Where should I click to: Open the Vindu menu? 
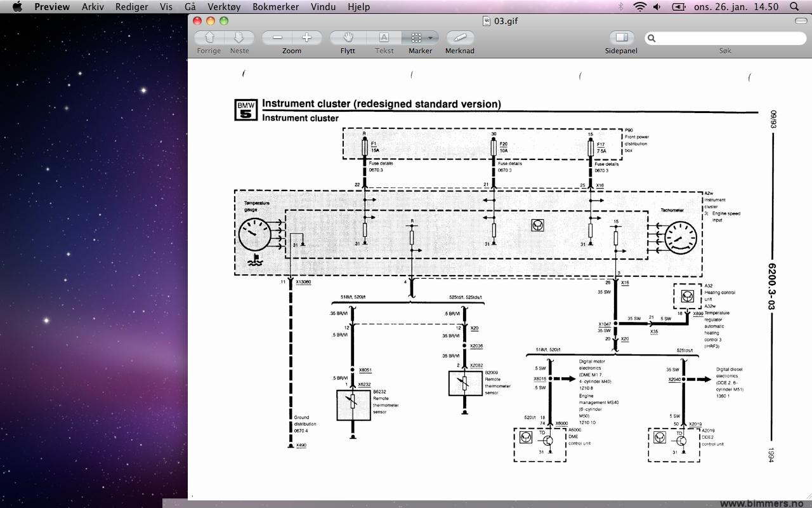pyautogui.click(x=324, y=7)
